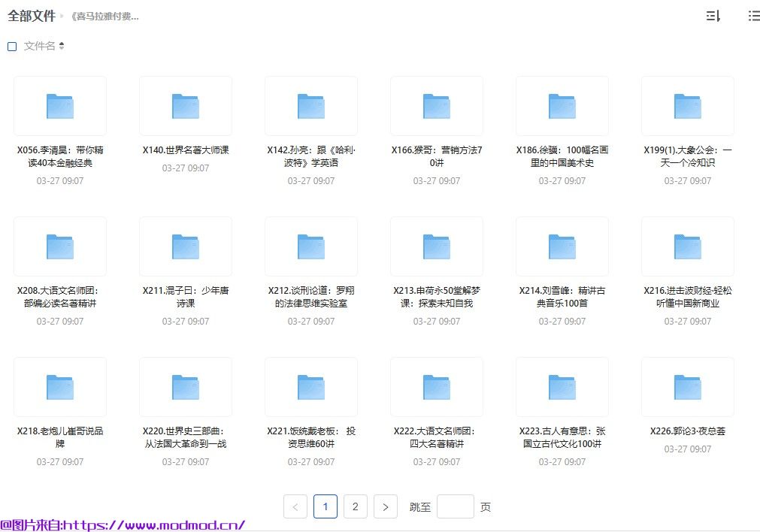This screenshot has height=532, width=760.
Task: Click the name X211.混子曰：少年唐诗课
Action: [186, 297]
